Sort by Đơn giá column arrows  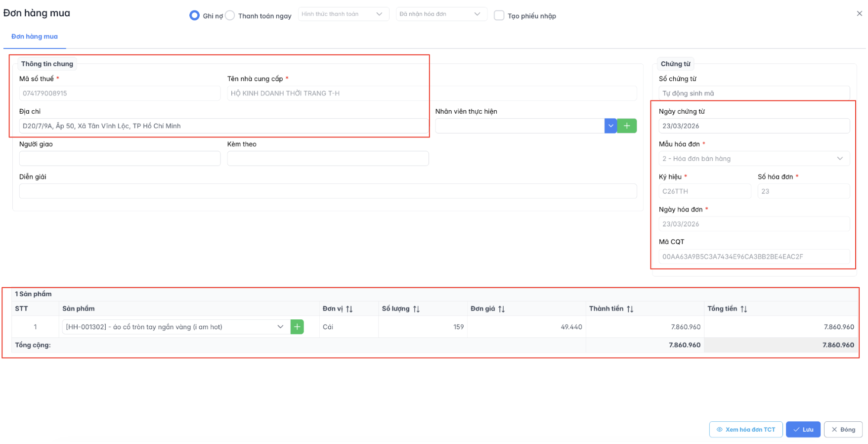(501, 309)
